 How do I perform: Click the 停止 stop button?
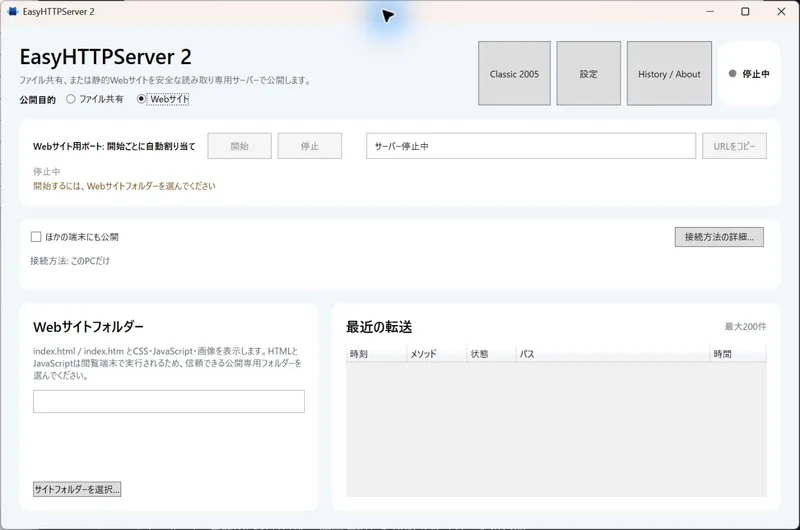pyautogui.click(x=310, y=146)
